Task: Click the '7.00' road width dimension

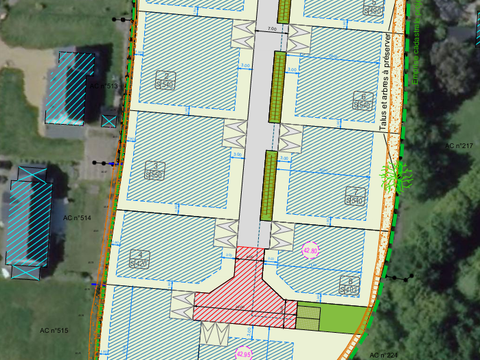Action: coord(272,29)
